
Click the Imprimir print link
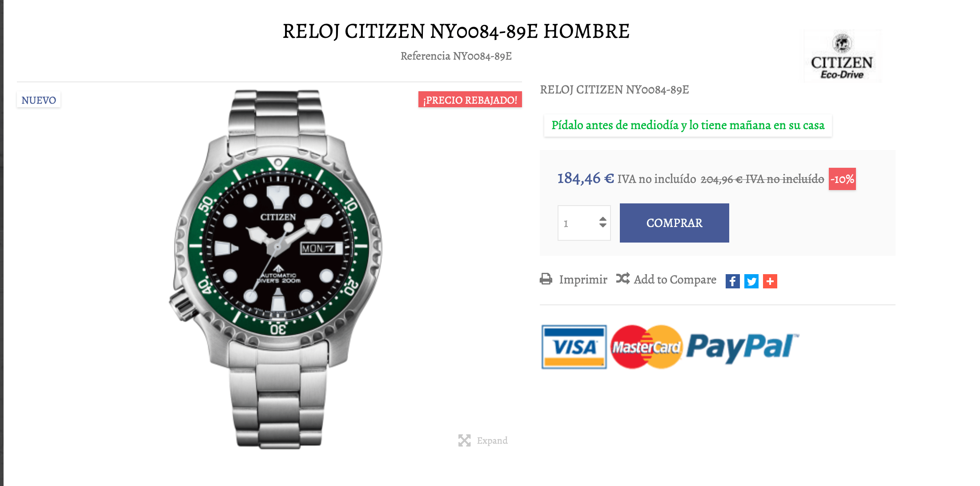pyautogui.click(x=583, y=279)
